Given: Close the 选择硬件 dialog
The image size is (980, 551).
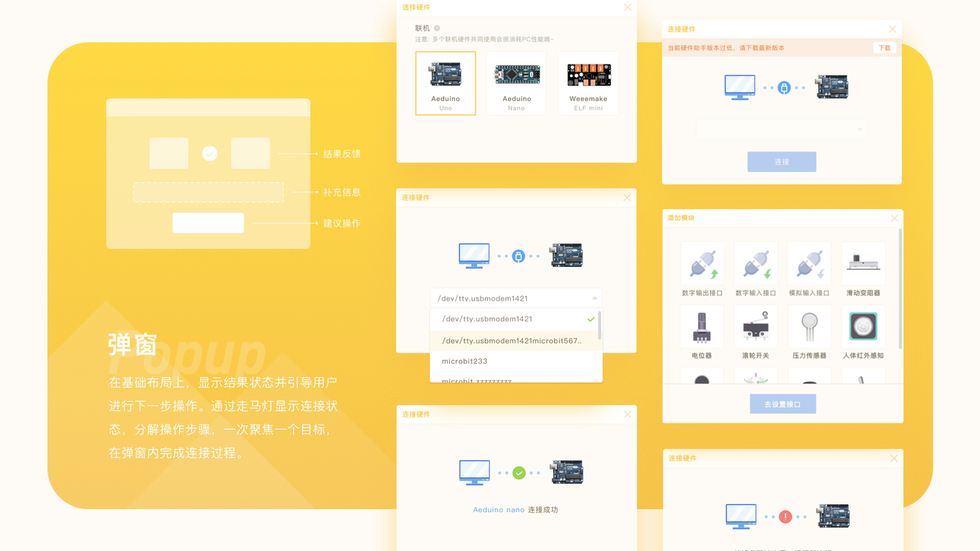Looking at the screenshot, I should pyautogui.click(x=628, y=7).
